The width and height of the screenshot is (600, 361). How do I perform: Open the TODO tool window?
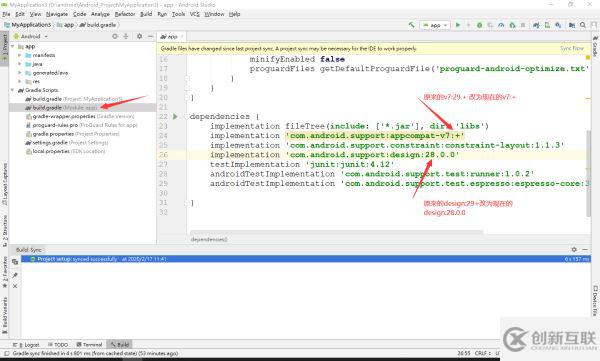click(58, 345)
